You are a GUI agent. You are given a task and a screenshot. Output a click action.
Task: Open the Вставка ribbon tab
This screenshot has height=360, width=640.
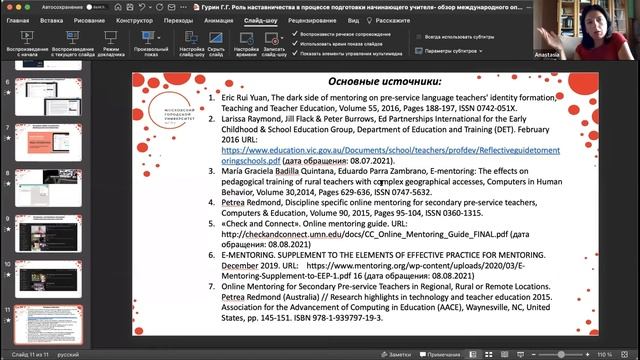(x=51, y=20)
